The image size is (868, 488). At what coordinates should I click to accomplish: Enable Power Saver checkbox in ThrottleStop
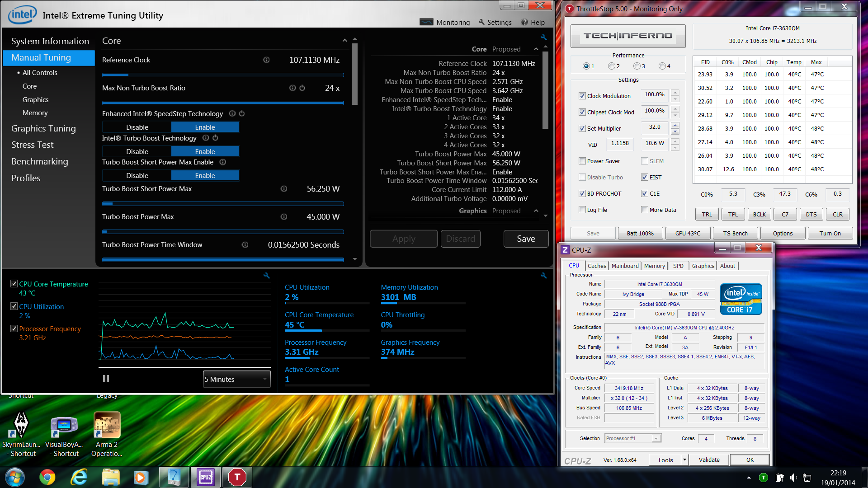coord(582,161)
